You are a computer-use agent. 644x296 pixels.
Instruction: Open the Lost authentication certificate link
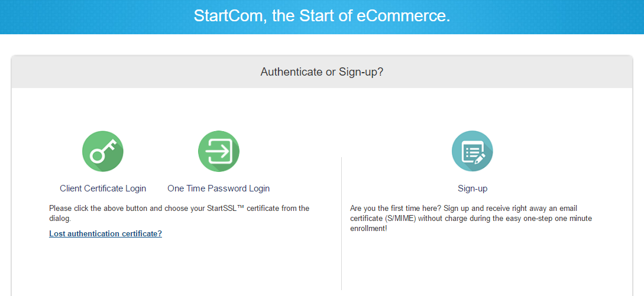click(105, 233)
